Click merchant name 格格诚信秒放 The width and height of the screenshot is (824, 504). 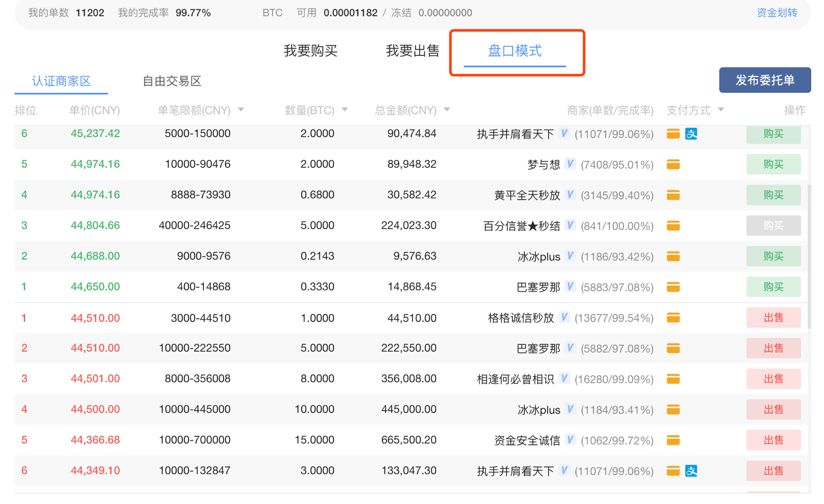click(521, 318)
